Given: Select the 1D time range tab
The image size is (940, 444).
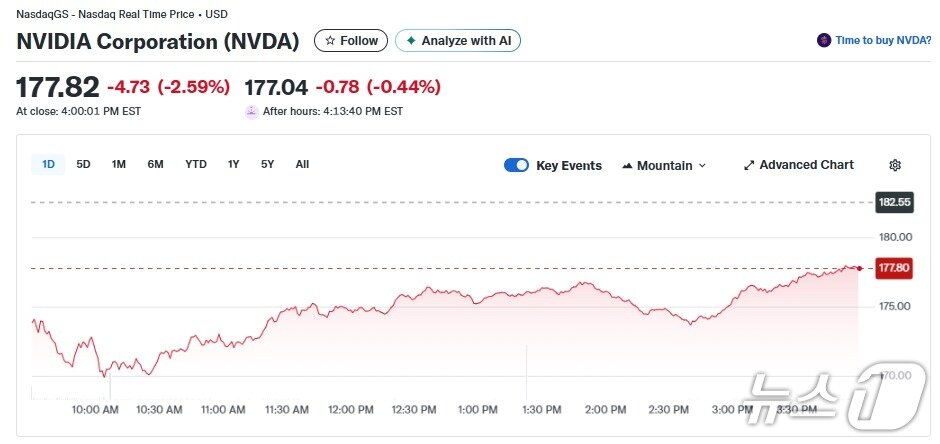Looking at the screenshot, I should point(48,164).
